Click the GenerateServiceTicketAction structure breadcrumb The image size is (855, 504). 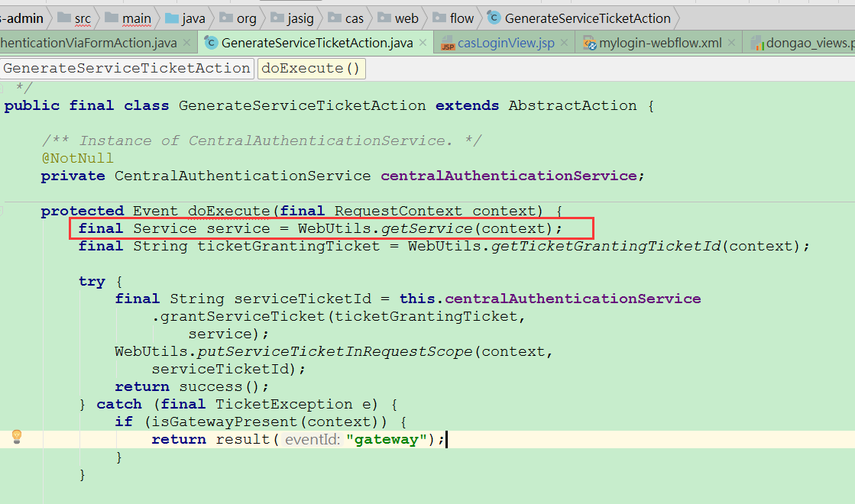click(127, 69)
